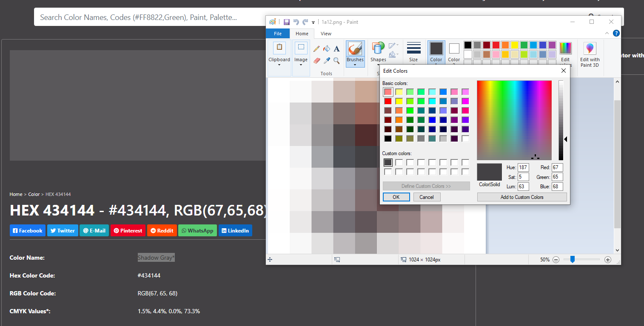Image resolution: width=644 pixels, height=326 pixels.
Task: Switch to the View tab in Paint
Action: click(x=326, y=34)
